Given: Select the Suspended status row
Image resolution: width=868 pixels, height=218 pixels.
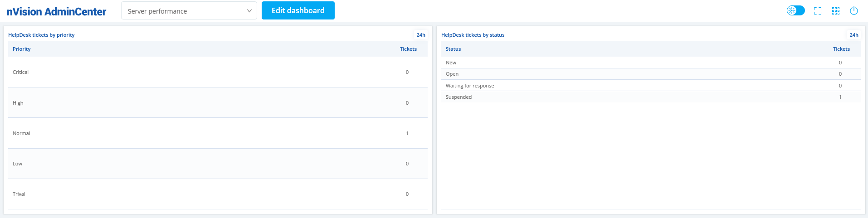Looking at the screenshot, I should 651,97.
